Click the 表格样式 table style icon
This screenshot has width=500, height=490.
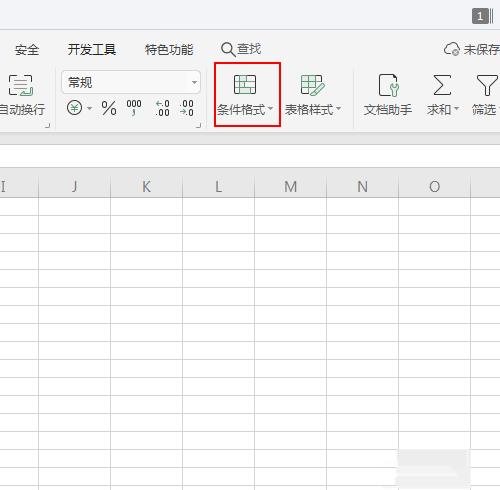[312, 85]
